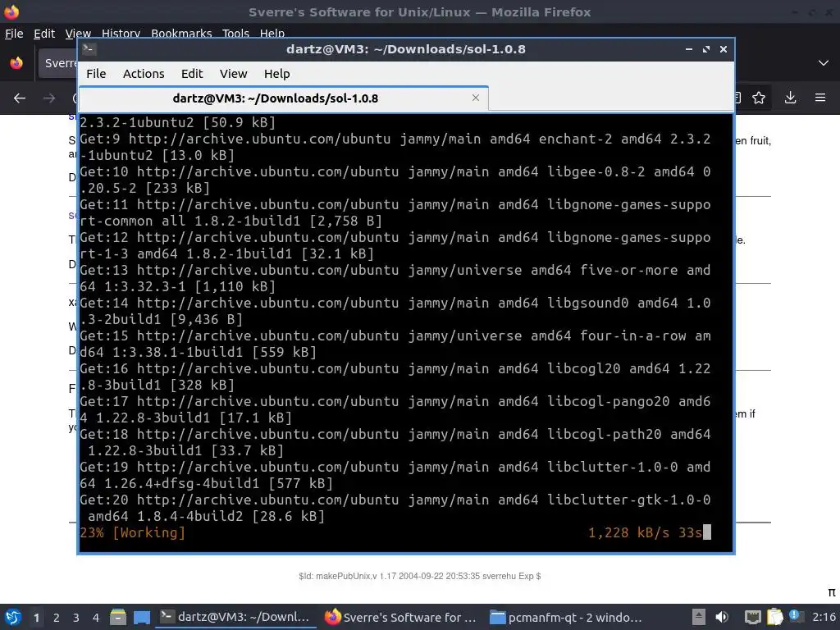Image resolution: width=840 pixels, height=630 pixels.
Task: Bookmark this page with star icon
Action: [759, 98]
